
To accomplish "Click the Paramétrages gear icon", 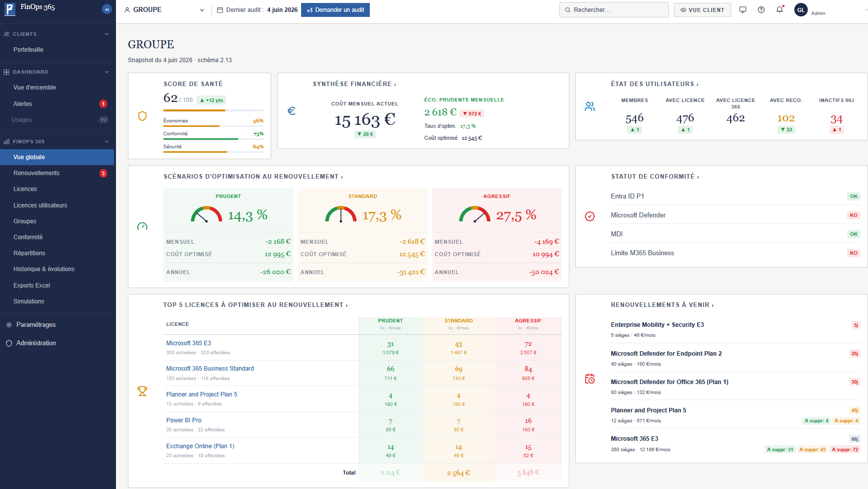I will click(x=9, y=325).
